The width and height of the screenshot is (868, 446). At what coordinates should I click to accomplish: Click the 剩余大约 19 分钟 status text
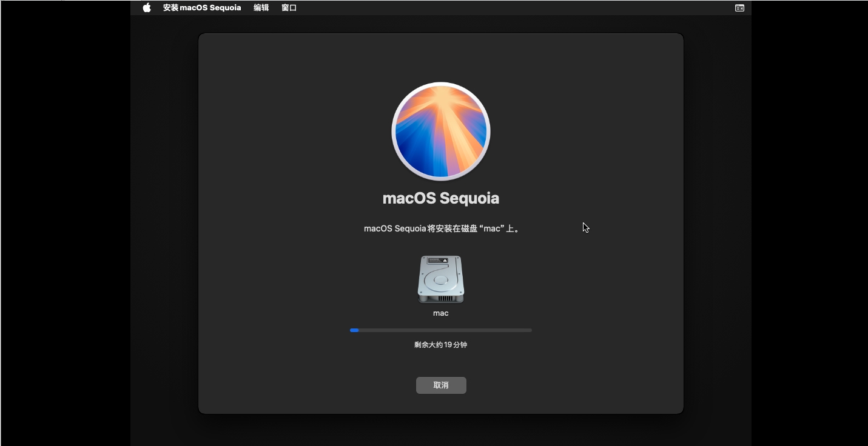click(x=441, y=345)
